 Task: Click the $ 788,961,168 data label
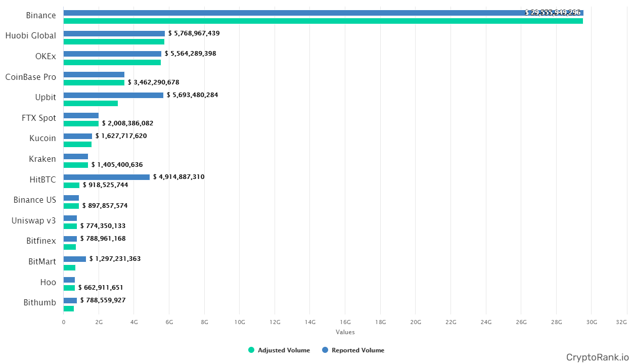click(103, 239)
